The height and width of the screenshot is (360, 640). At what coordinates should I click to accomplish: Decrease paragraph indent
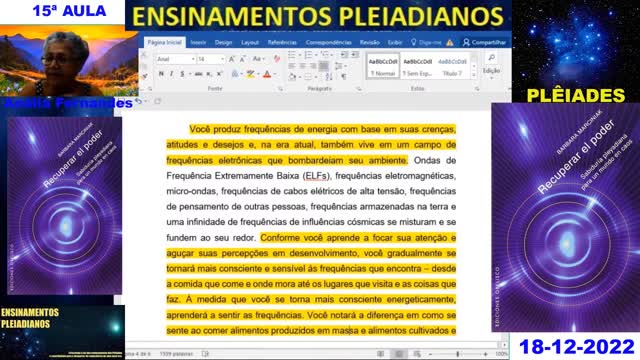344,55
